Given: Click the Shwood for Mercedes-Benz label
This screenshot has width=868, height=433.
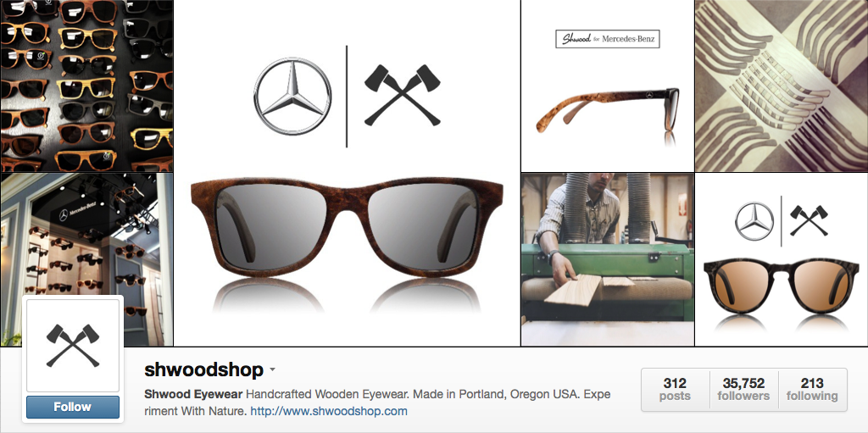Looking at the screenshot, I should coord(607,39).
